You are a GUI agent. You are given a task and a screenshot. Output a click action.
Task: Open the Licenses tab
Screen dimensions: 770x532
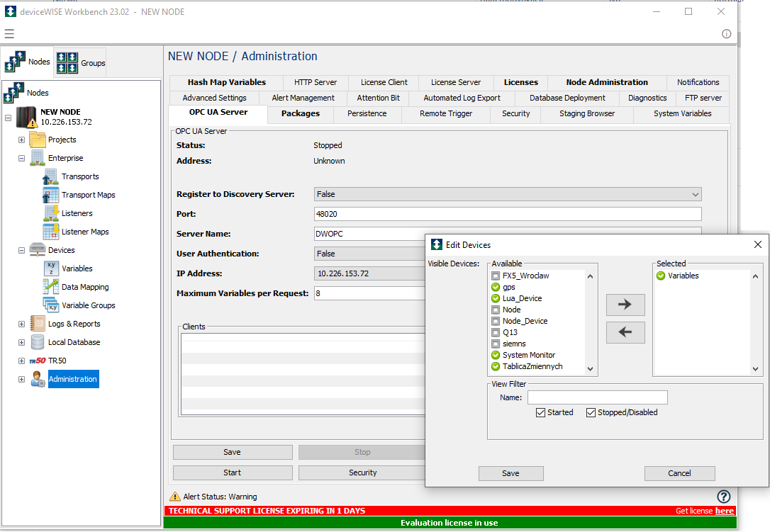tap(520, 82)
